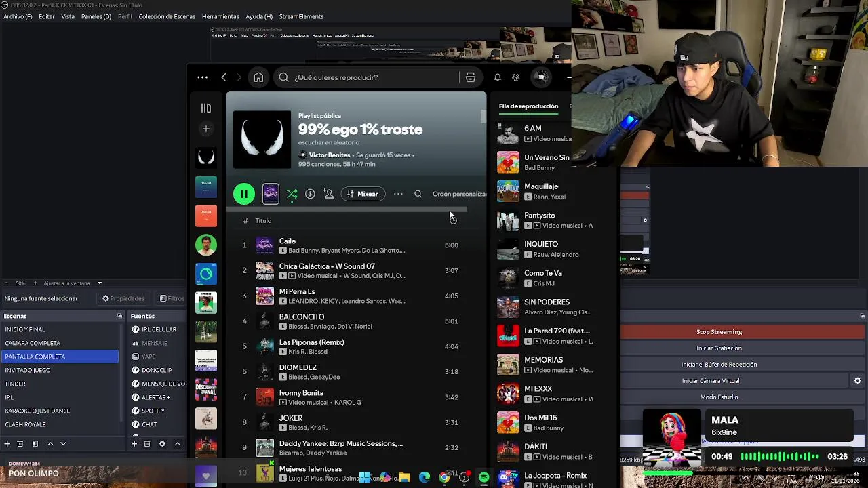
Task: Open the Archivo menu in OBS
Action: pos(18,16)
